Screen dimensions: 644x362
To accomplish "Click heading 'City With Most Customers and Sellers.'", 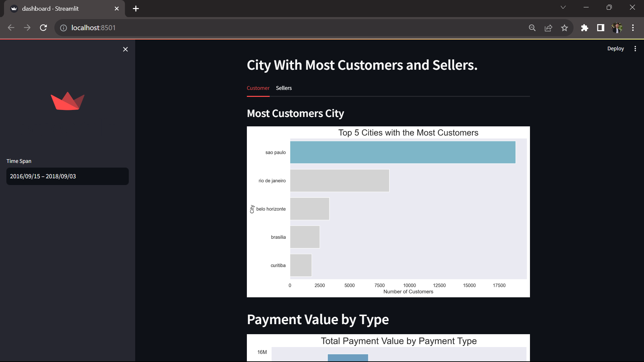I will tap(362, 65).
